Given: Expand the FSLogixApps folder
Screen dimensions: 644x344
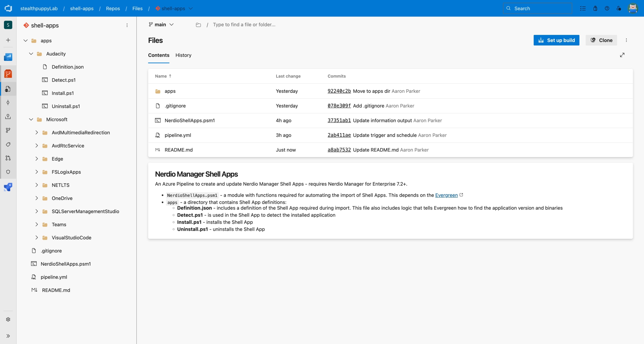Looking at the screenshot, I should click(37, 172).
